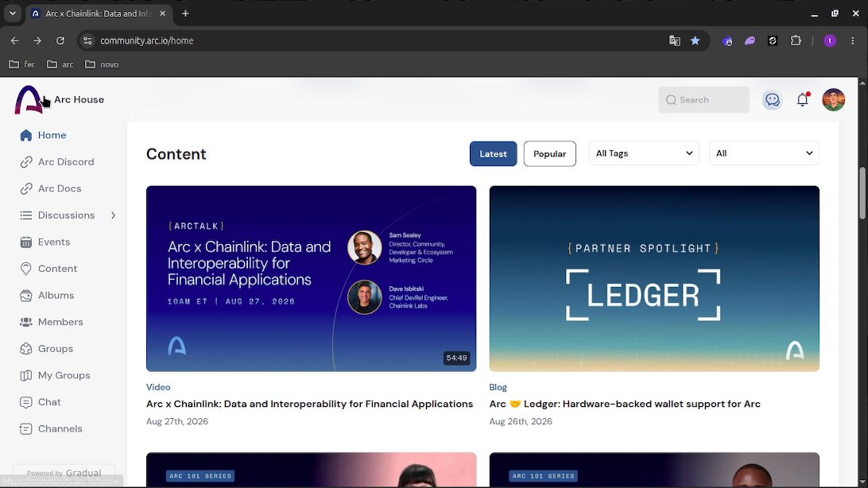Open a new browser tab

[x=185, y=14]
